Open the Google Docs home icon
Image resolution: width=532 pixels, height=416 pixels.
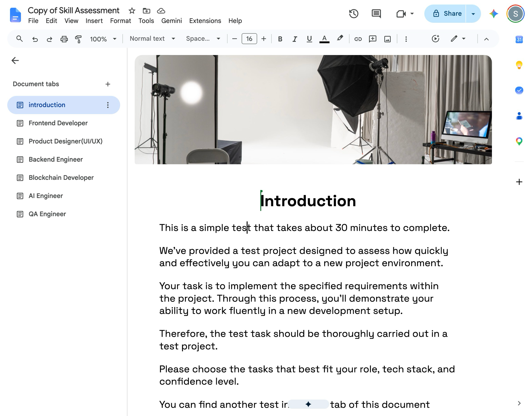click(x=15, y=15)
